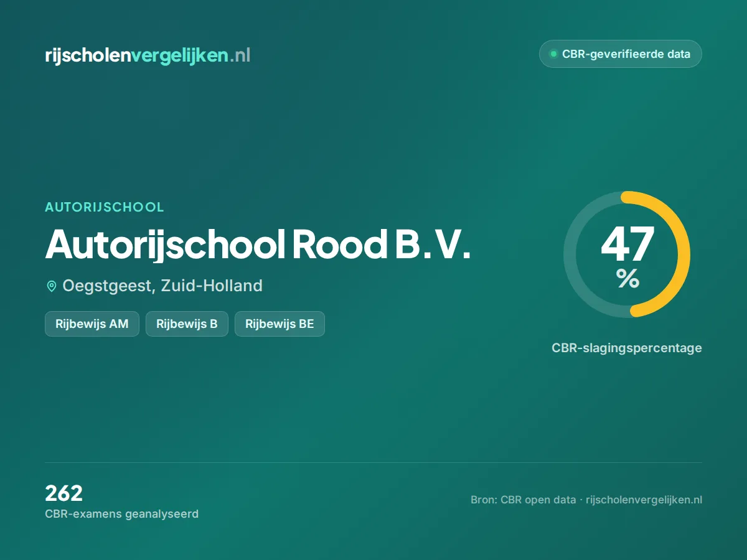Select the Rijbewijs B tag
The height and width of the screenshot is (560, 747).
(x=187, y=324)
